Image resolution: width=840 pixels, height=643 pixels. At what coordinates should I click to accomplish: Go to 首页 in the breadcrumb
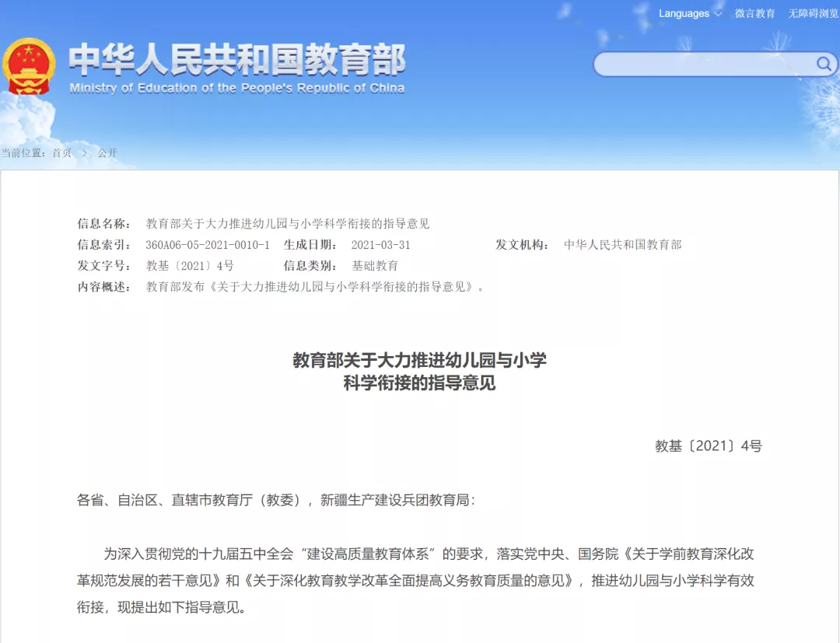pos(61,153)
